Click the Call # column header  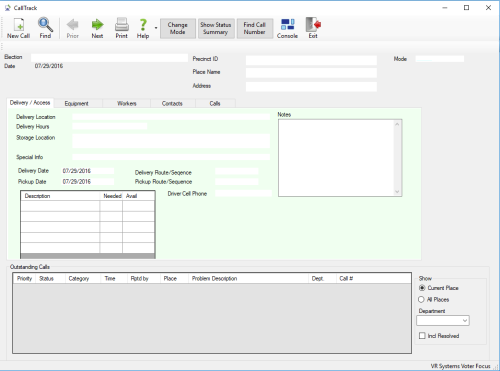point(374,278)
